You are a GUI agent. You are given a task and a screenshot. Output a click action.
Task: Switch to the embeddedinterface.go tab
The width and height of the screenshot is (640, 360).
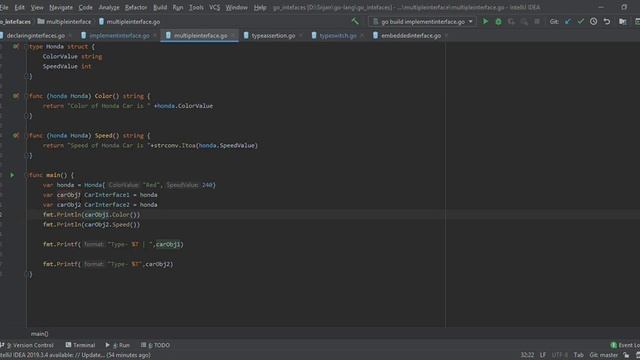click(x=411, y=36)
